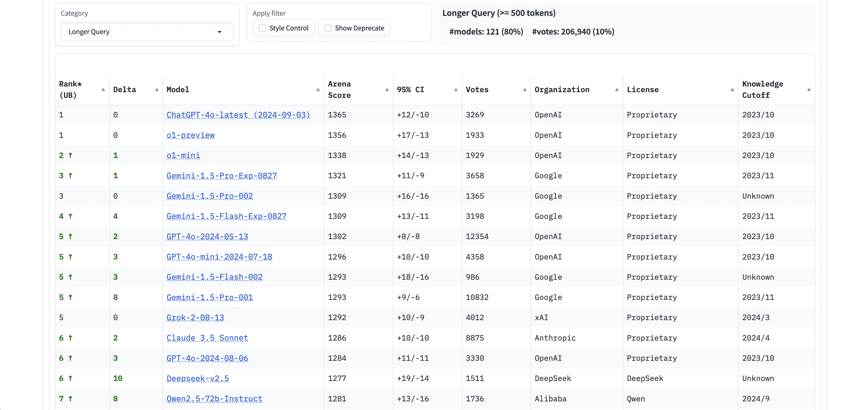Click Knowledge Cutoff sort arrow

[x=809, y=90]
